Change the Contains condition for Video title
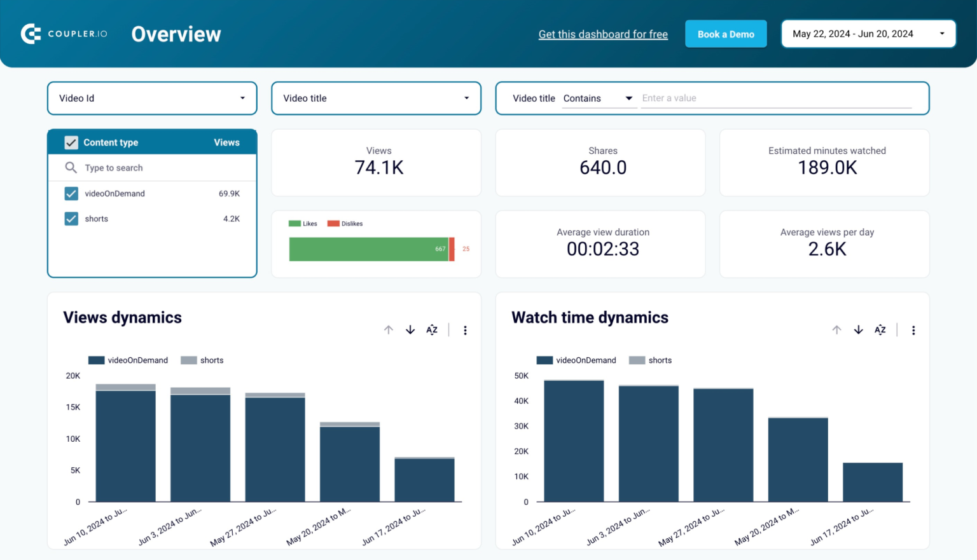This screenshot has height=560, width=977. (x=599, y=98)
